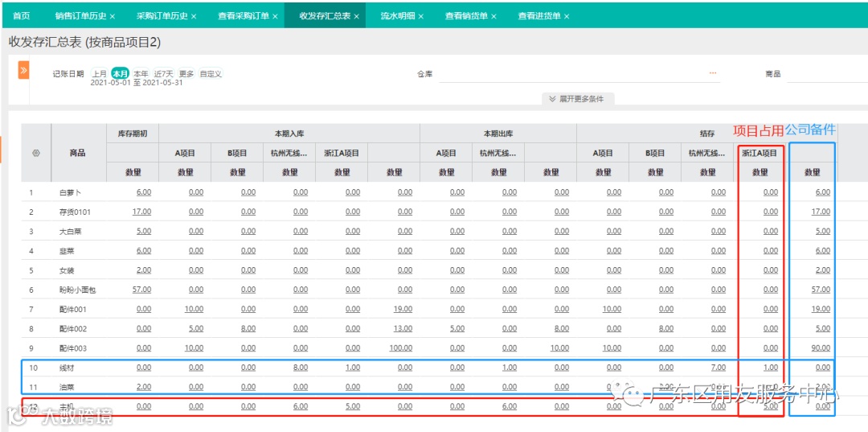
Task: Open 白萝卜 库存期初 quantity 6.00
Action: pos(144,192)
